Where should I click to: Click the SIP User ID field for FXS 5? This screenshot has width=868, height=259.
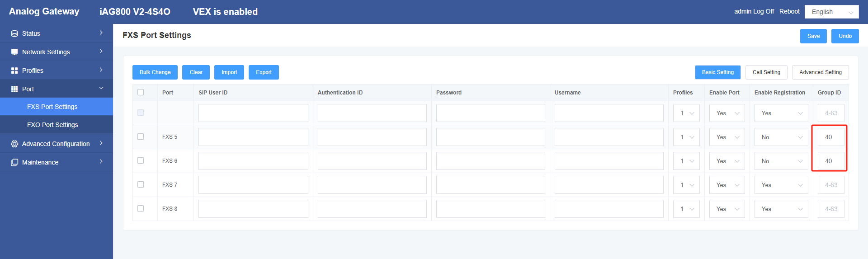pyautogui.click(x=253, y=137)
